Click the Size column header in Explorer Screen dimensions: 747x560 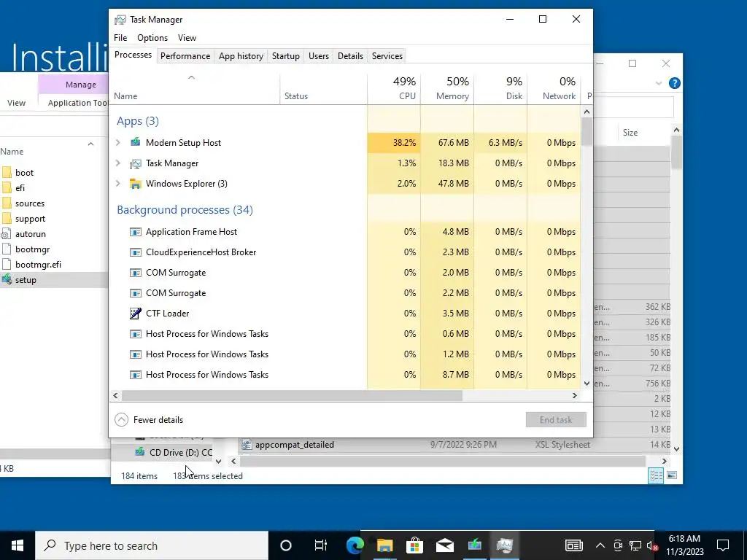pyautogui.click(x=630, y=133)
